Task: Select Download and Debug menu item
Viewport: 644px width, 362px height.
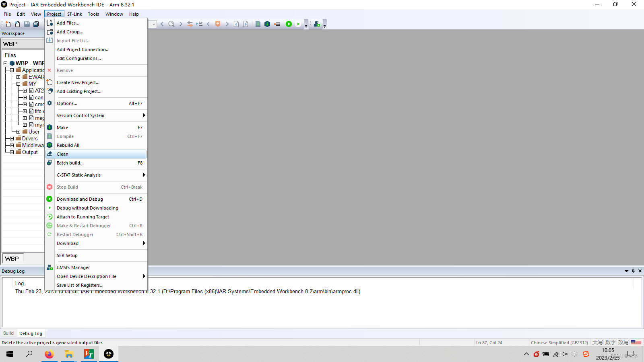Action: [96, 199]
